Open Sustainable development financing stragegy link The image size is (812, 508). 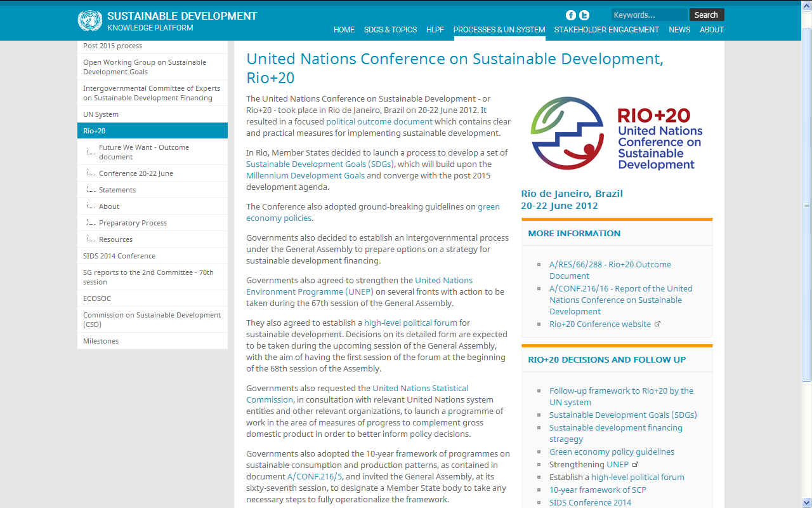(616, 433)
